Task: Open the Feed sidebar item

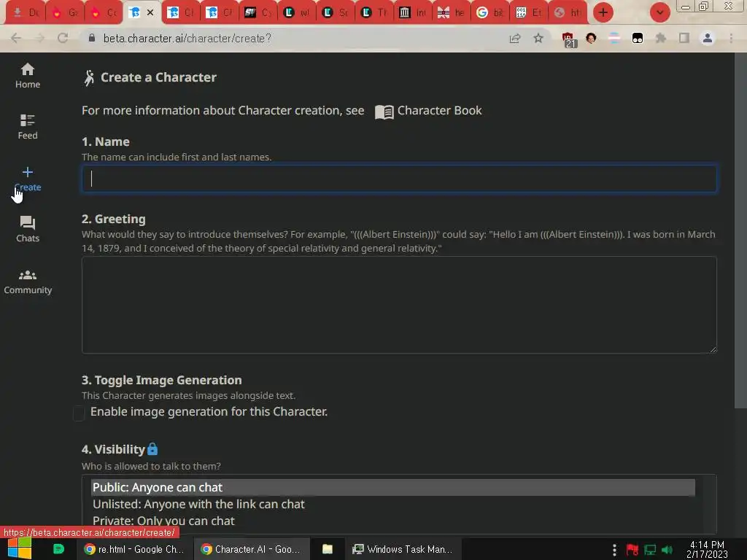Action: pos(28,127)
